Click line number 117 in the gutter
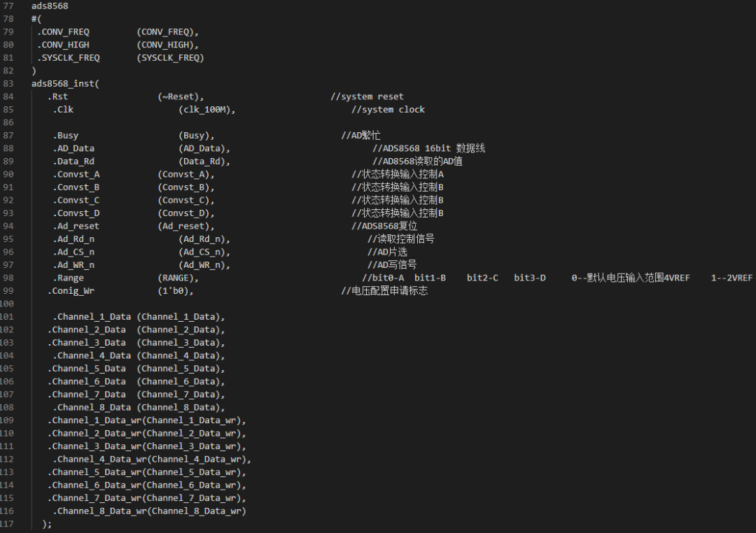 (x=6, y=524)
